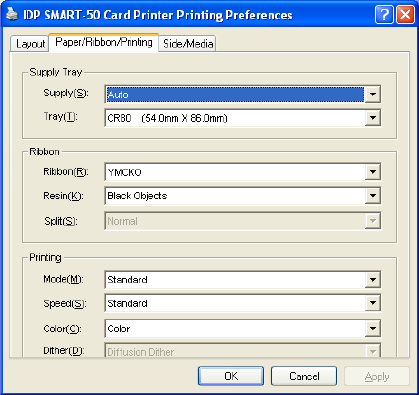This screenshot has height=395, width=419.
Task: Click the Cancel button
Action: coord(304,376)
